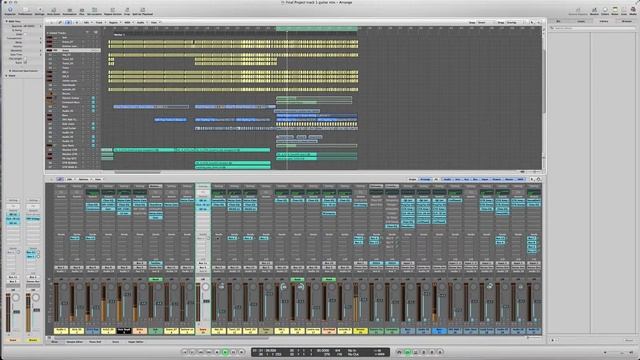The width and height of the screenshot is (640, 360).
Task: Expand the Global Tracks disclosure triangle
Action: coord(47,33)
